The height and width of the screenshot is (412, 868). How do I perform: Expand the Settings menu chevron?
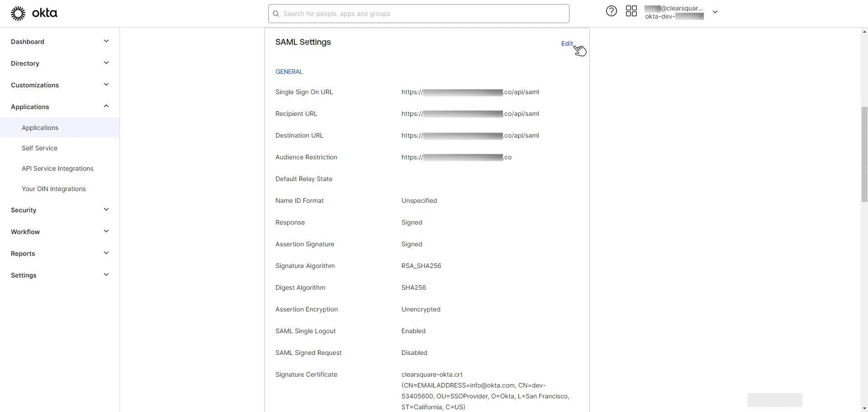[x=106, y=275]
